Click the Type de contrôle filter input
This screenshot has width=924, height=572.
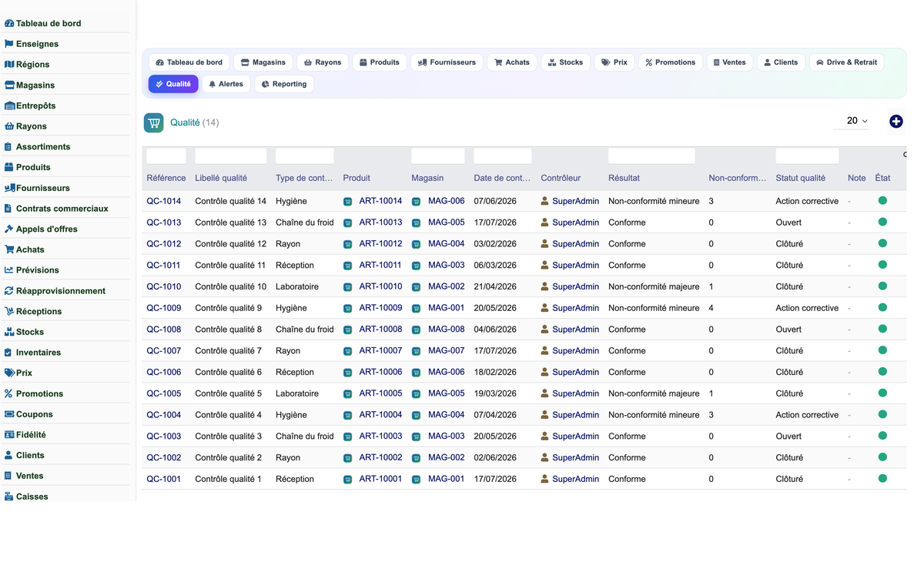[305, 156]
